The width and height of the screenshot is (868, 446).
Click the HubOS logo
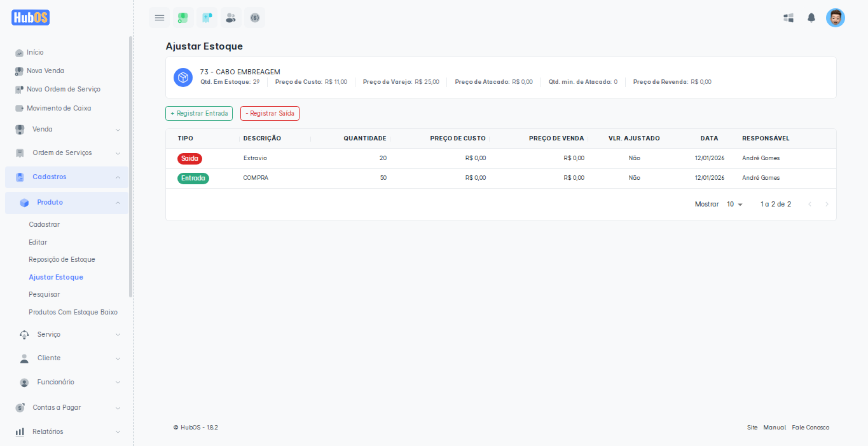point(31,18)
